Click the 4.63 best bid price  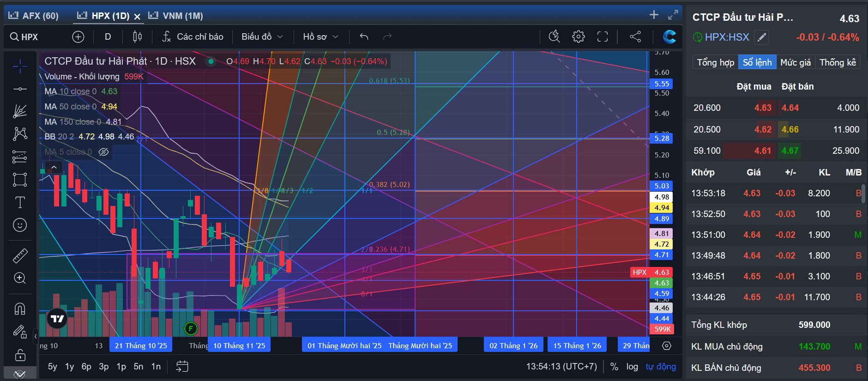[x=763, y=108]
